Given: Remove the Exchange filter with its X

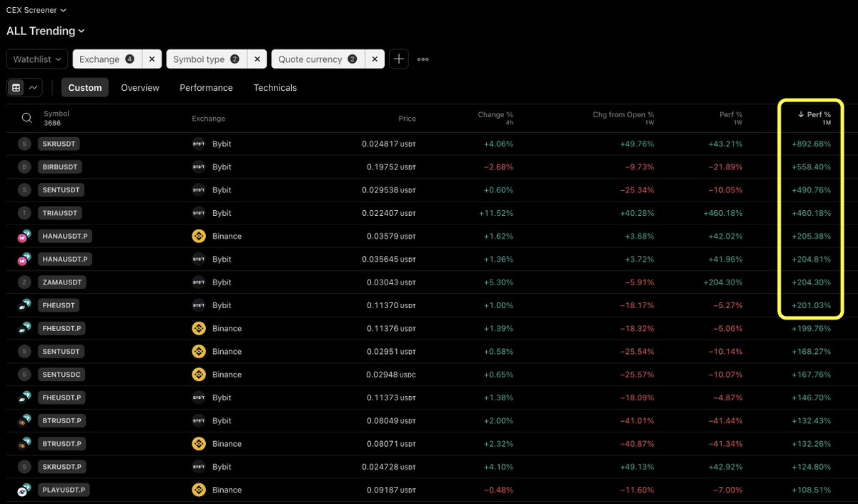Looking at the screenshot, I should pyautogui.click(x=152, y=59).
